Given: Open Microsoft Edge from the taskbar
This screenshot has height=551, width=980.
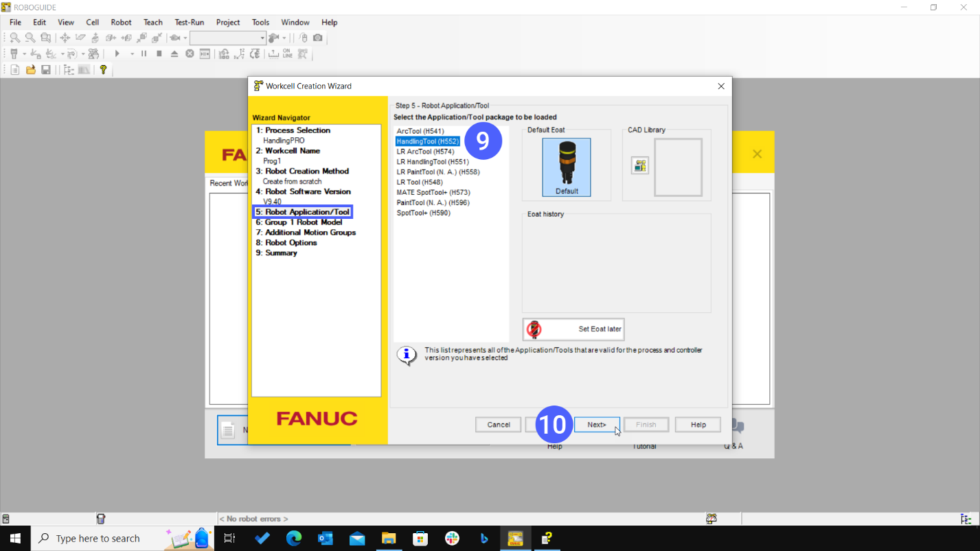Looking at the screenshot, I should tap(294, 539).
